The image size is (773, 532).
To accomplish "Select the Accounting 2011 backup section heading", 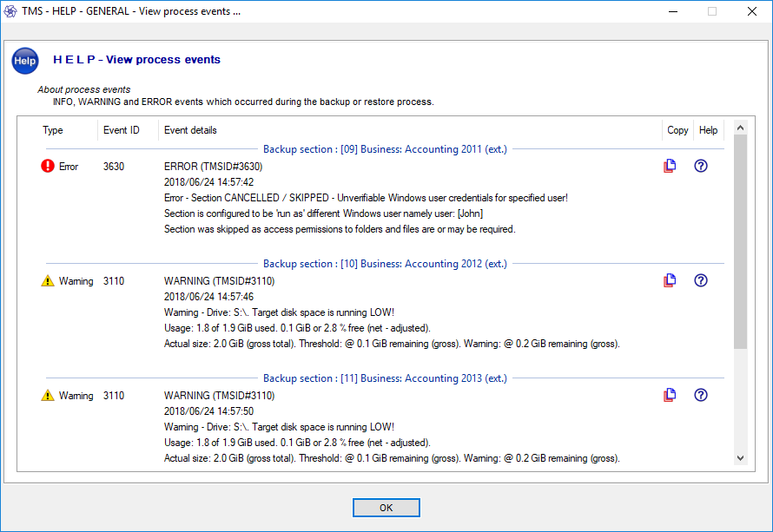I will click(385, 149).
